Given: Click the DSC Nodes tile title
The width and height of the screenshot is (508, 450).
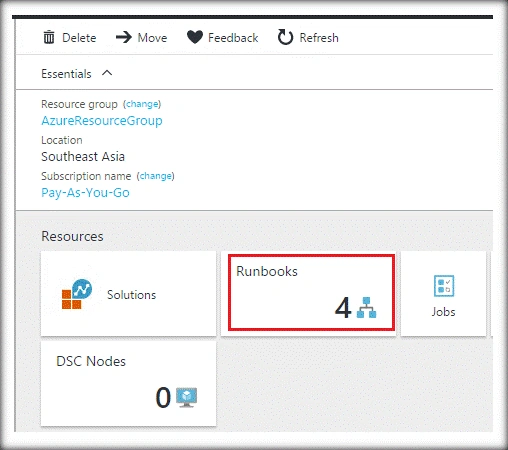Looking at the screenshot, I should 91,361.
